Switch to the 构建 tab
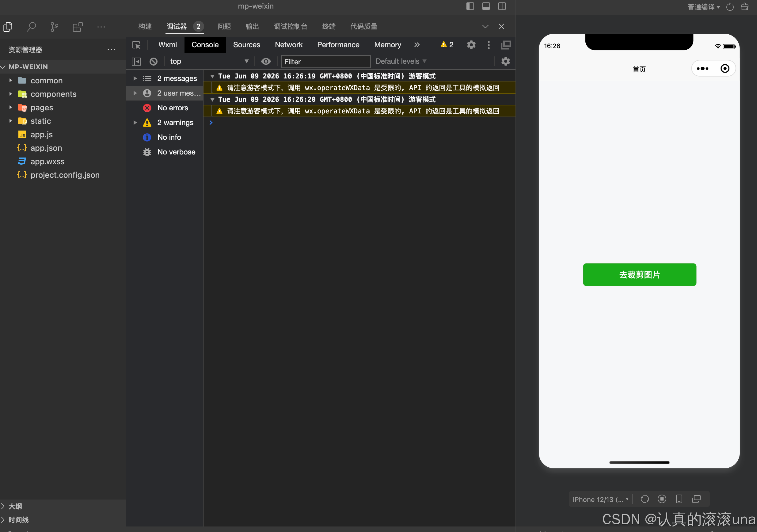 tap(145, 27)
